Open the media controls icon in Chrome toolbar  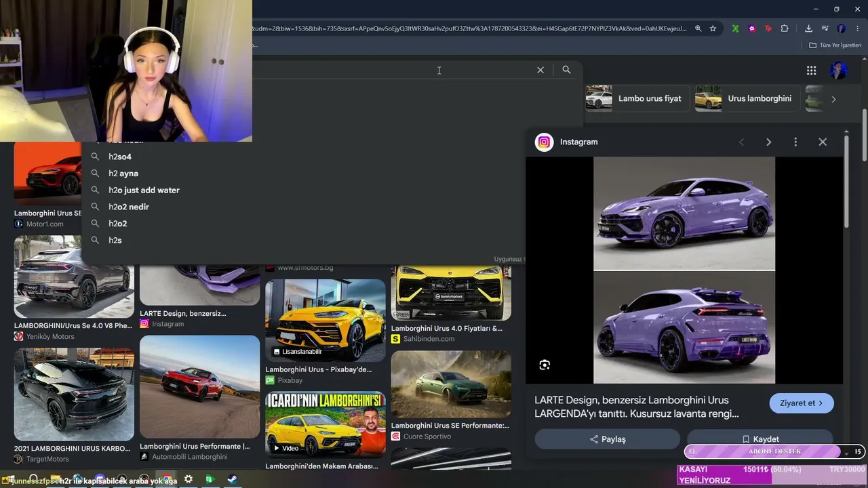pyautogui.click(x=825, y=28)
